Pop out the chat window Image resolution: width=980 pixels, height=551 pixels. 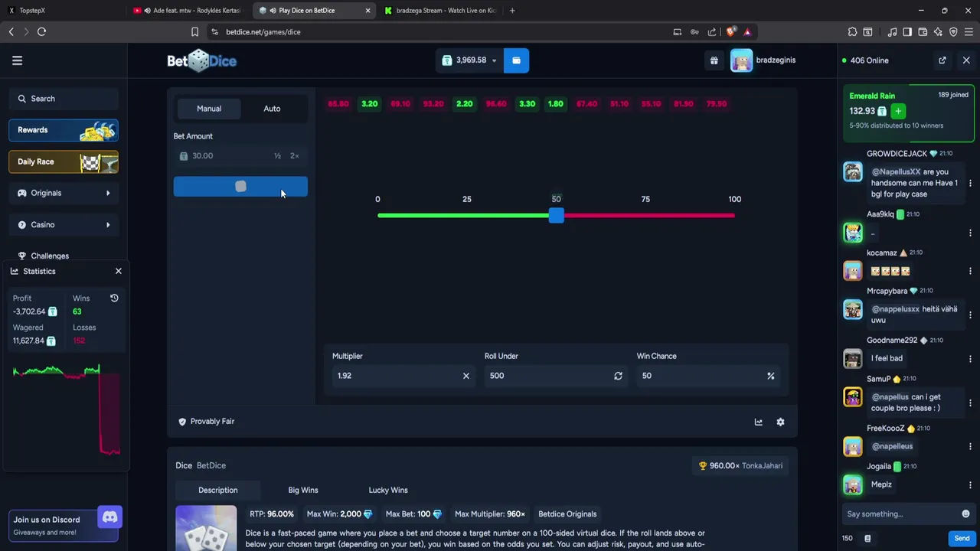(942, 60)
